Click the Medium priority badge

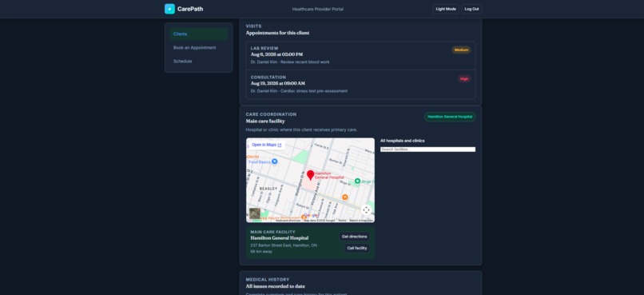[461, 50]
